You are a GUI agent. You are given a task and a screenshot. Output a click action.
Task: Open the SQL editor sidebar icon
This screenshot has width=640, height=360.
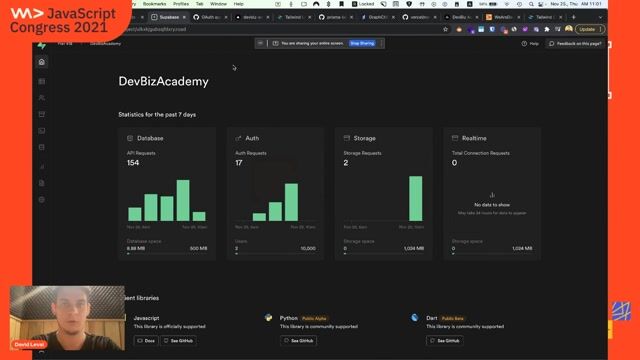pyautogui.click(x=42, y=131)
